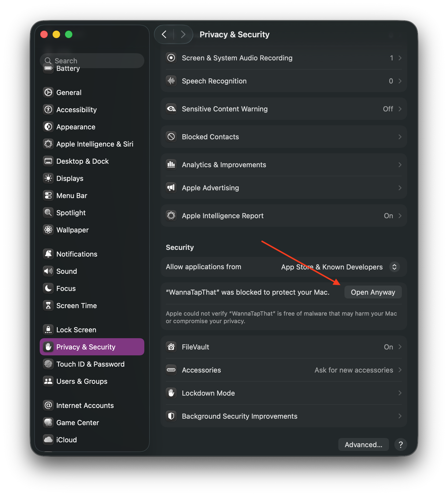Screen dimensions: 448x496
Task: Click the Speech Recognition waveform icon
Action: (x=171, y=81)
